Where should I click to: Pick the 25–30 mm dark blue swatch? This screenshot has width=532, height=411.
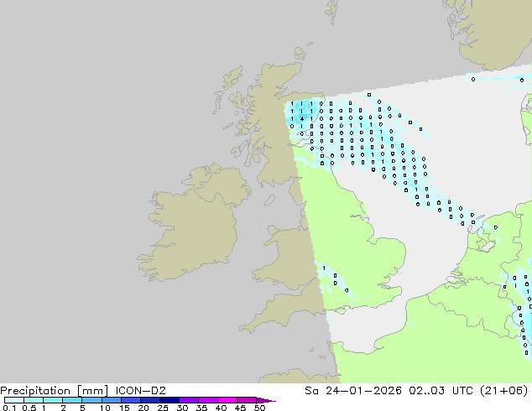coord(169,400)
